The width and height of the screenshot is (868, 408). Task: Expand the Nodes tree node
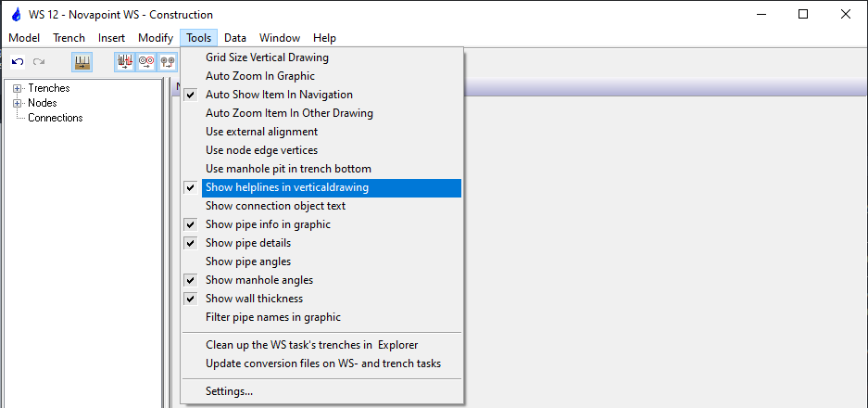18,103
